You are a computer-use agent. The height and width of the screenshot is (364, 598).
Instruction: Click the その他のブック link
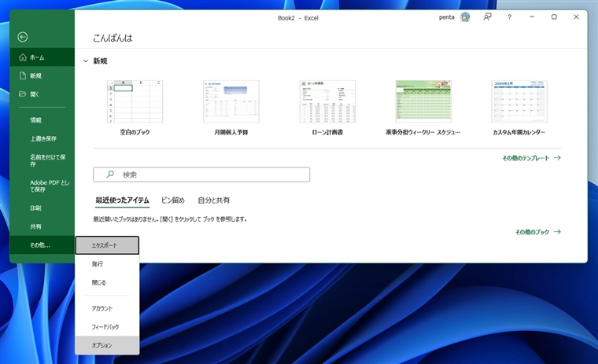532,232
